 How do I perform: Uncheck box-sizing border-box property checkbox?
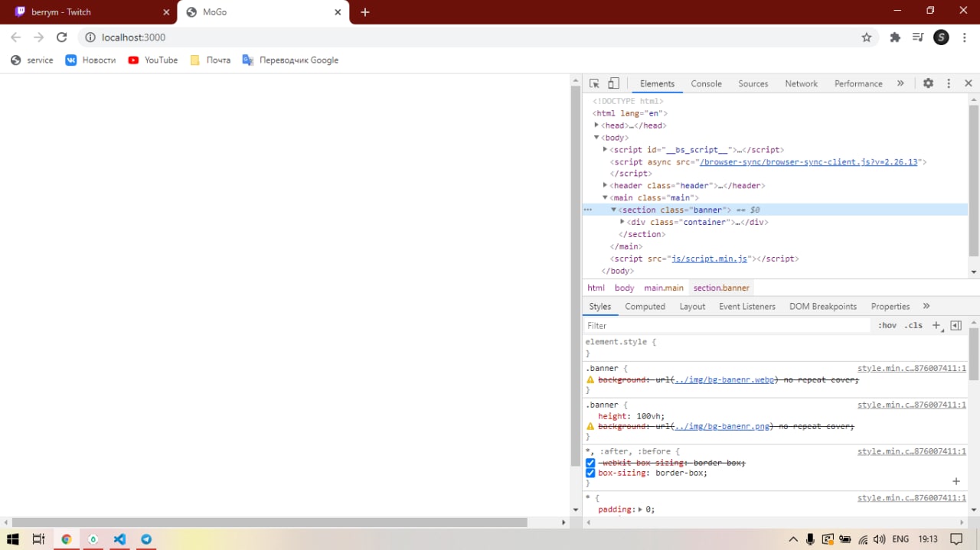590,474
